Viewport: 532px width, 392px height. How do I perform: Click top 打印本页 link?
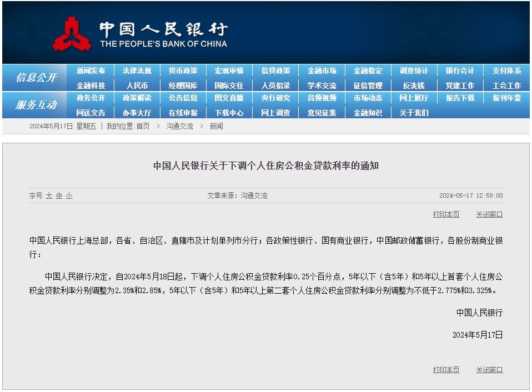coord(446,214)
